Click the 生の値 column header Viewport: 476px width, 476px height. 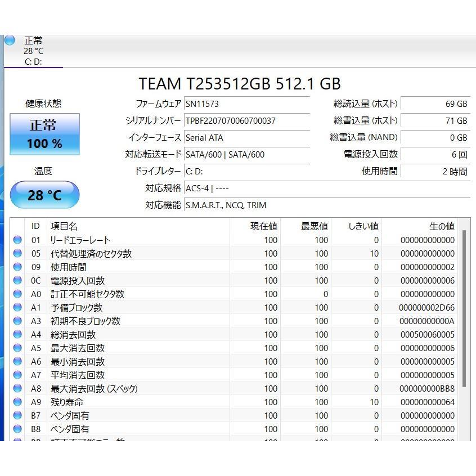click(420, 226)
